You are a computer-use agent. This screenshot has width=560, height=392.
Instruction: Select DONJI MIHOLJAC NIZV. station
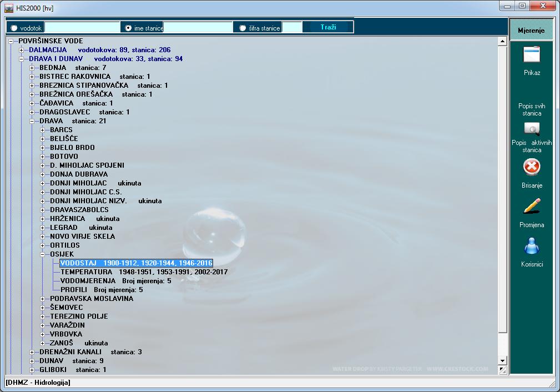(105, 201)
